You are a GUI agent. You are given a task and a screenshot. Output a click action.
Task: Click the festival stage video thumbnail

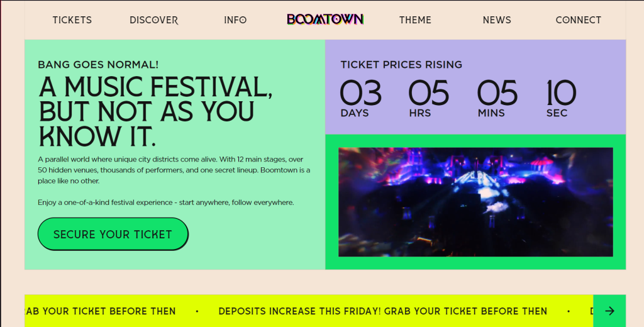(x=475, y=202)
